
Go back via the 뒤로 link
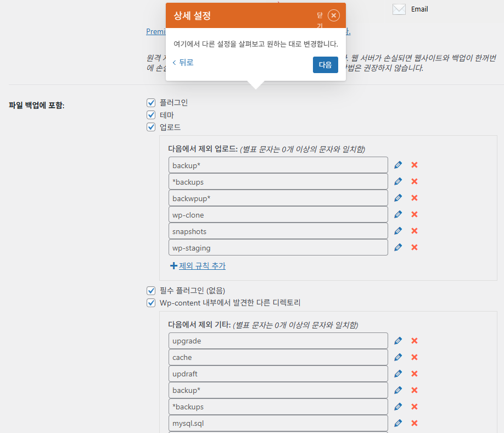pos(182,62)
